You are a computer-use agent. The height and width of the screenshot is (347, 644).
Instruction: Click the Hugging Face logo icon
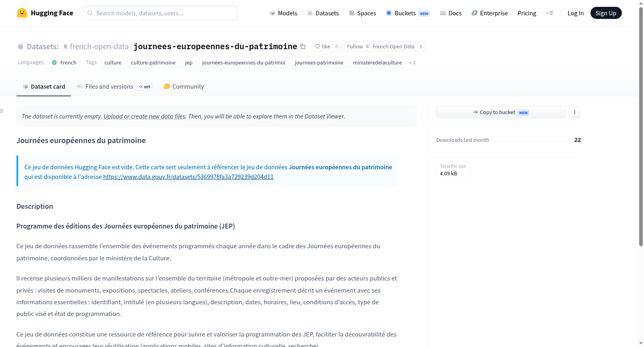[x=22, y=13]
